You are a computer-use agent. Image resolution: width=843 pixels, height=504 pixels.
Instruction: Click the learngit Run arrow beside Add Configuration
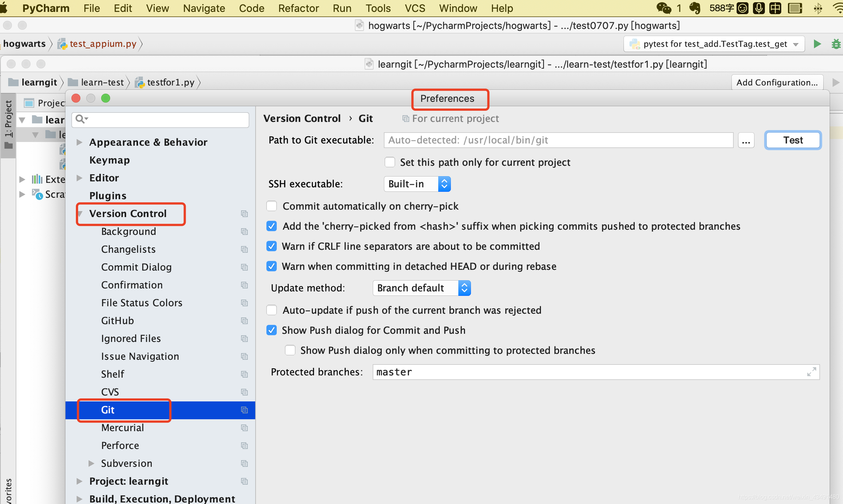[x=836, y=83]
